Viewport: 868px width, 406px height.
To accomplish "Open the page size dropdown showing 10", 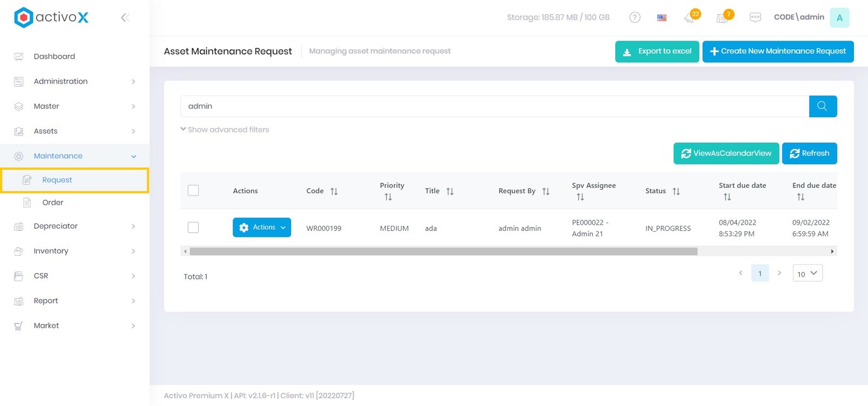I will 807,274.
